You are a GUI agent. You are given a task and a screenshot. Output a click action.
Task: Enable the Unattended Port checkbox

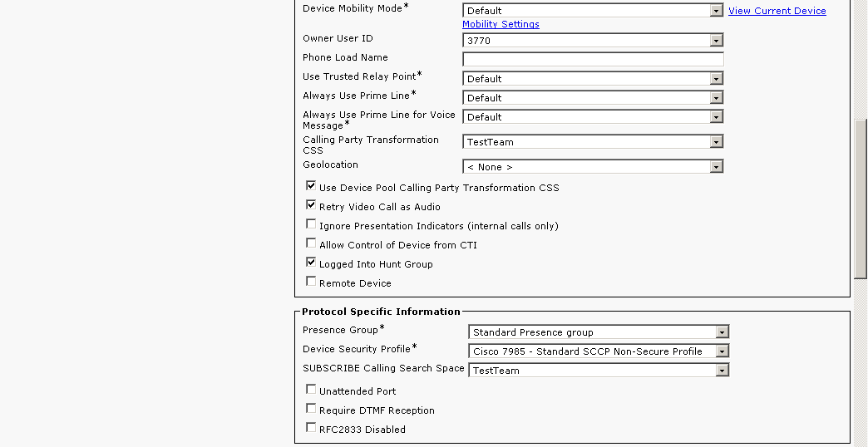click(x=311, y=391)
